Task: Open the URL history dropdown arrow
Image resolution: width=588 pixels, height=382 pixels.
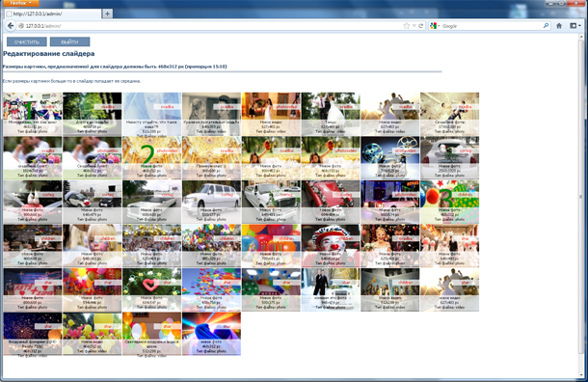Action: (x=414, y=26)
